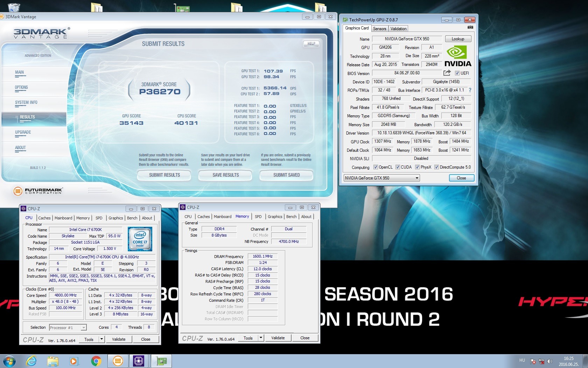Click Validate in CPU-Z CPU window
Image resolution: width=588 pixels, height=368 pixels.
pos(119,339)
